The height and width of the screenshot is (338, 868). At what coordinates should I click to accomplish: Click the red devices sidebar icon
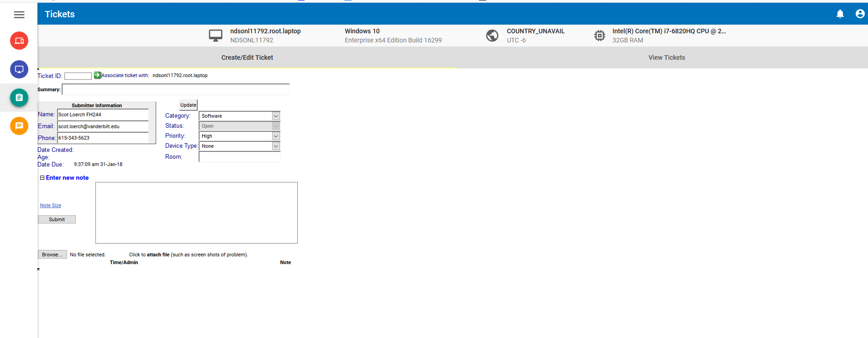pos(19,41)
